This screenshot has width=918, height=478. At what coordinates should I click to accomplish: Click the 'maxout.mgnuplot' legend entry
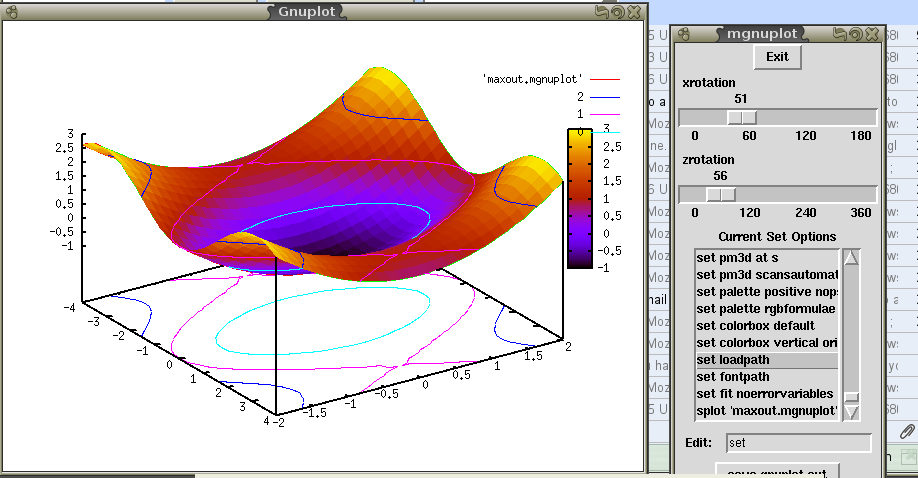pos(551,78)
